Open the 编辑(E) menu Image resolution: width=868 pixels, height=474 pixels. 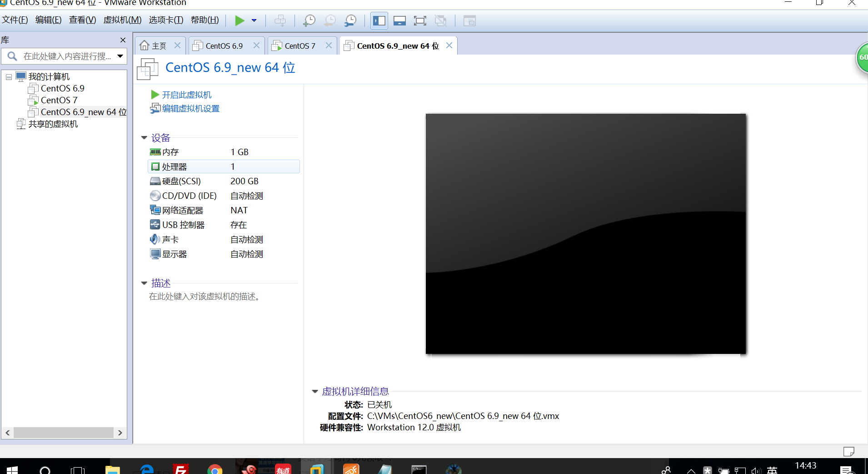(x=48, y=20)
